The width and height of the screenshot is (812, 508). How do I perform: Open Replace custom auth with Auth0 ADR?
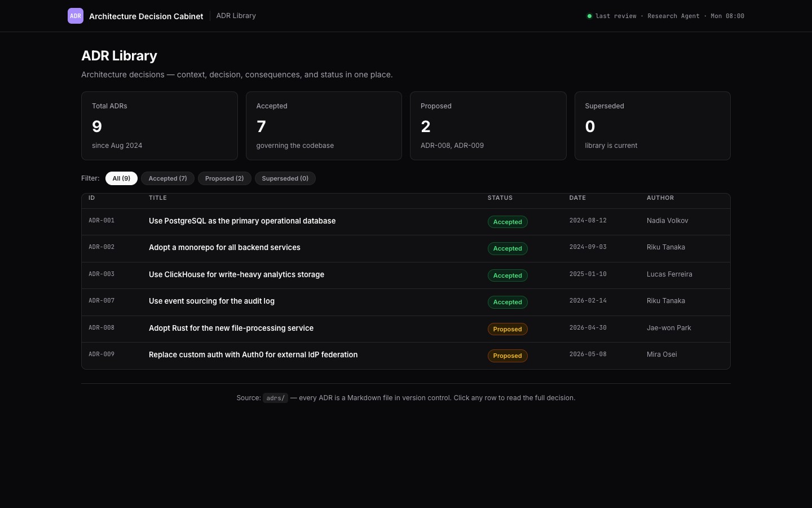pos(253,354)
